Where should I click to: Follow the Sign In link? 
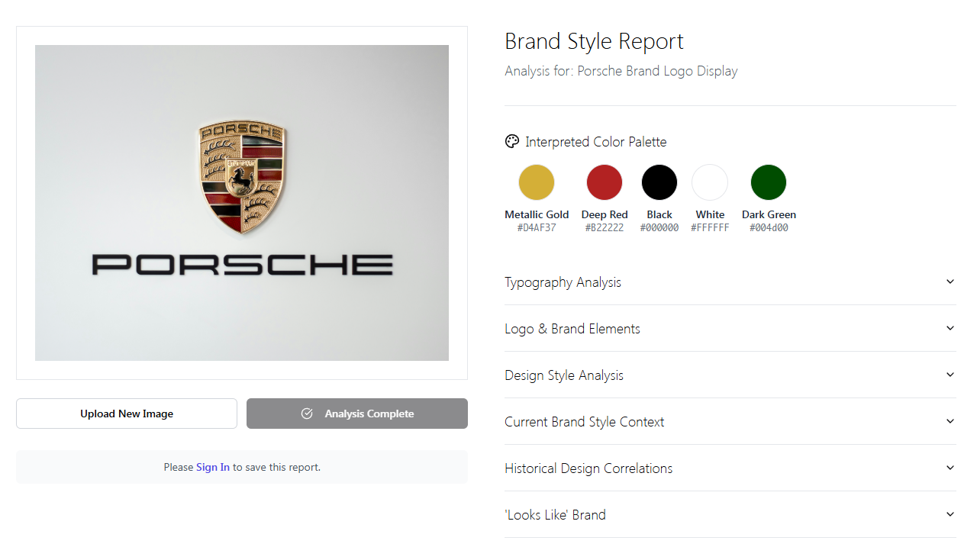point(213,467)
